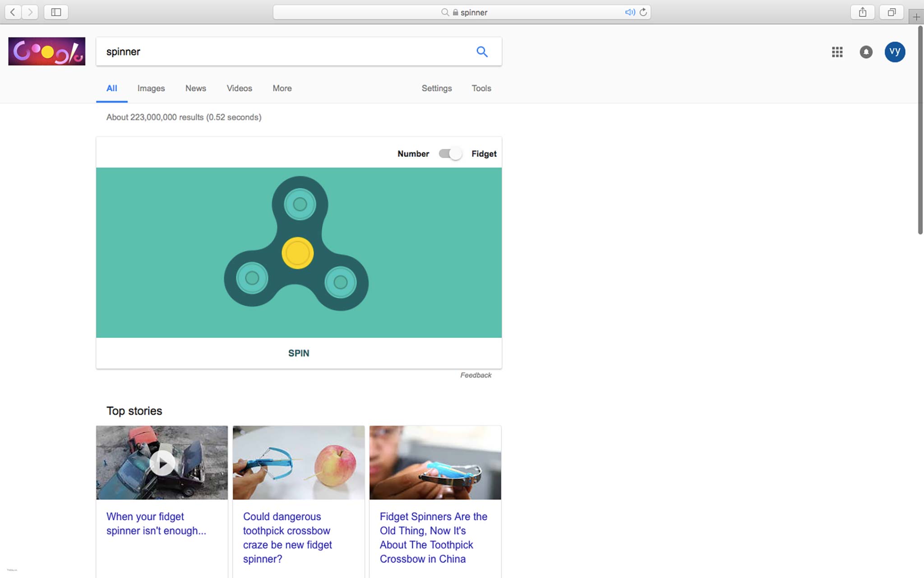Mute tab audio via speaker icon
Image resolution: width=924 pixels, height=578 pixels.
(x=630, y=12)
